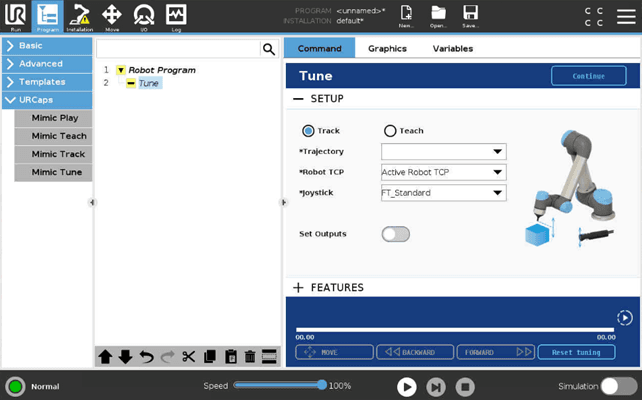The image size is (642, 400).
Task: Toggle the Set Outputs switch
Action: coord(396,234)
